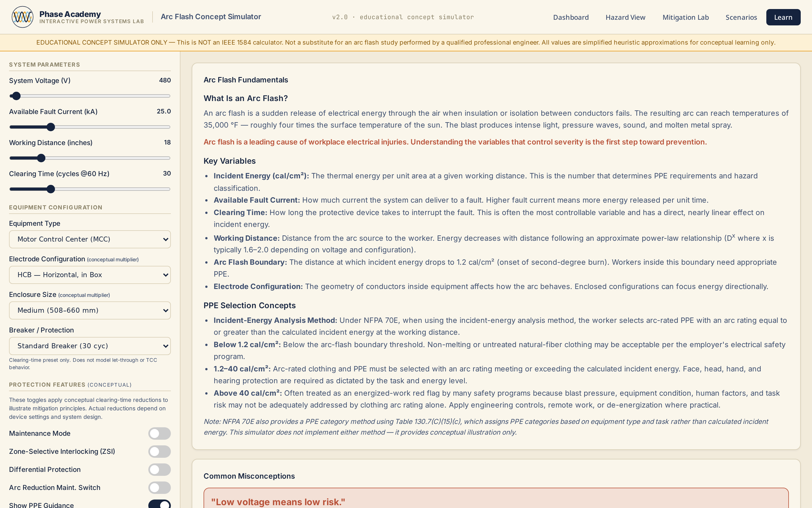Click the 'Incident Energy (cal/cm²):' term

[261, 176]
